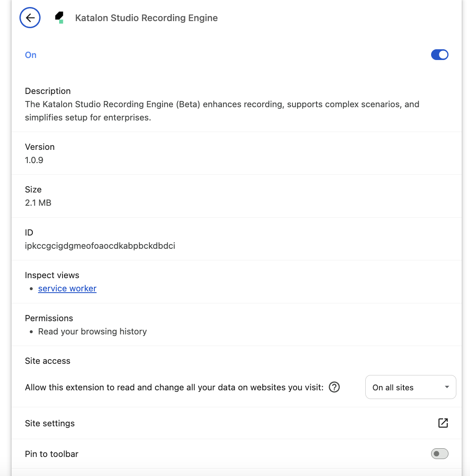Click the blue On status label

click(31, 55)
